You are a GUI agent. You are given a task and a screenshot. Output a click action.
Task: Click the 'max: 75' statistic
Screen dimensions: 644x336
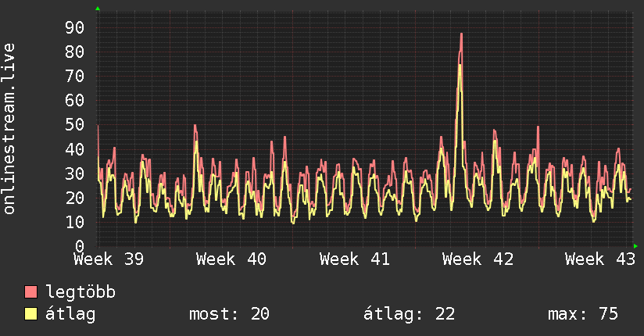pyautogui.click(x=583, y=314)
